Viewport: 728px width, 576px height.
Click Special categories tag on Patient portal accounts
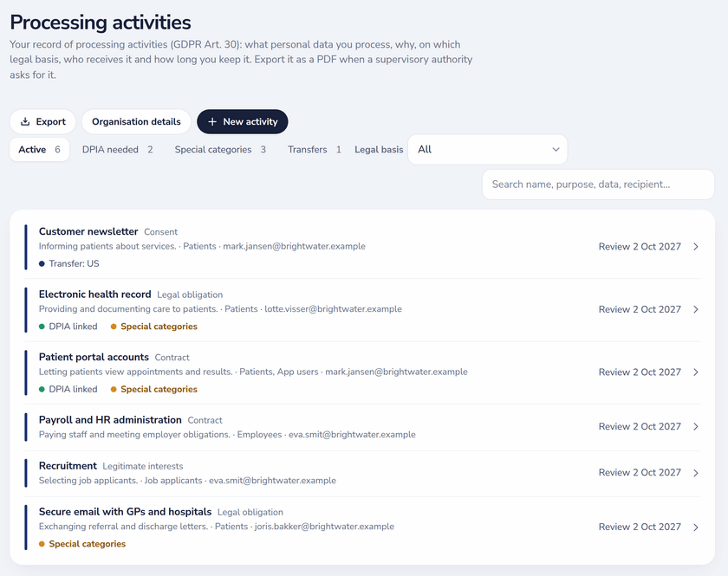click(x=154, y=389)
